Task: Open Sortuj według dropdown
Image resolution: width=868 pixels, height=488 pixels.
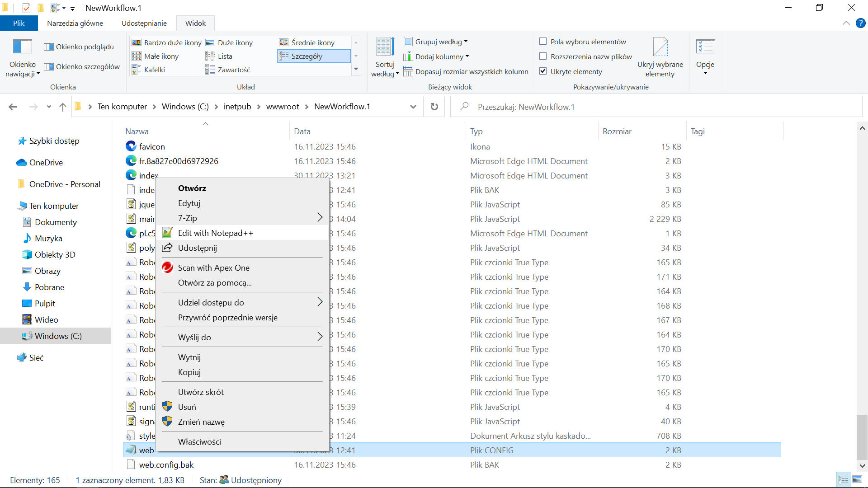Action: click(385, 58)
